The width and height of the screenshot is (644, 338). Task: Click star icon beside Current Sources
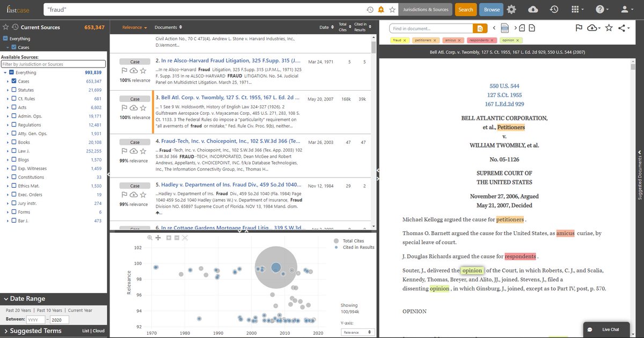[x=5, y=27]
